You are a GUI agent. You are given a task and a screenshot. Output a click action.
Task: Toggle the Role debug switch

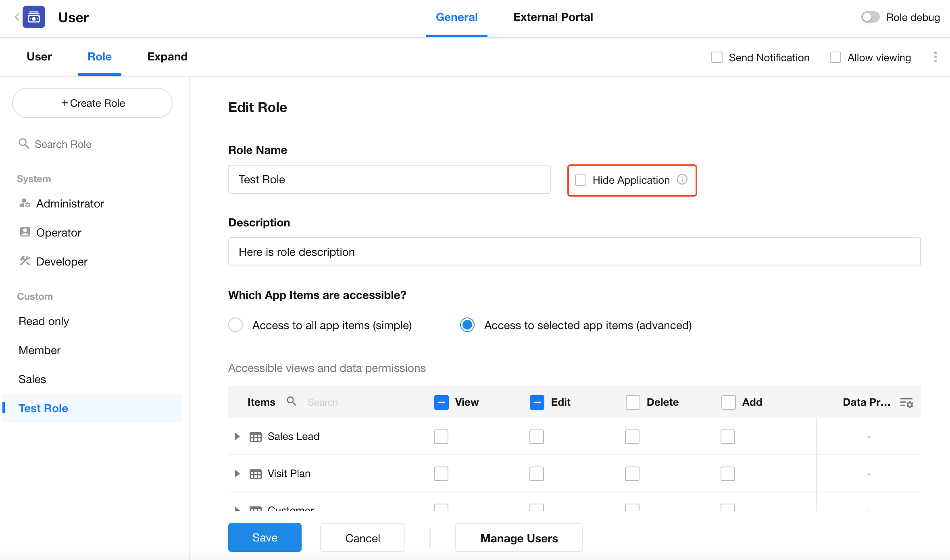click(x=870, y=17)
